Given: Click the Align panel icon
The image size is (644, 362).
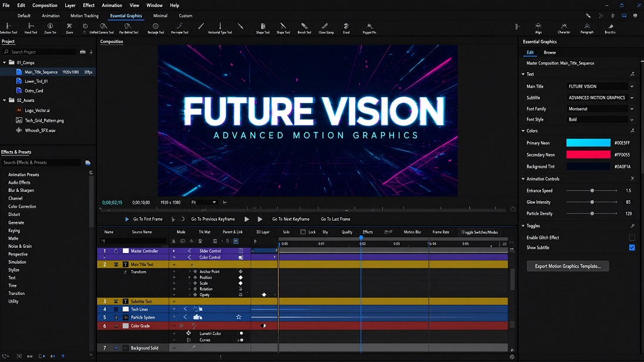Looking at the screenshot, I should [x=539, y=28].
